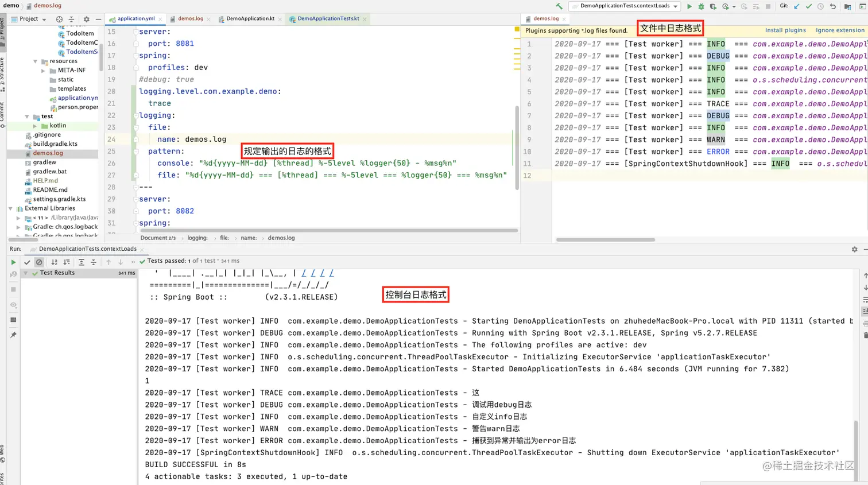Toggle the show passed tests filter
This screenshot has height=485, width=868.
point(27,262)
